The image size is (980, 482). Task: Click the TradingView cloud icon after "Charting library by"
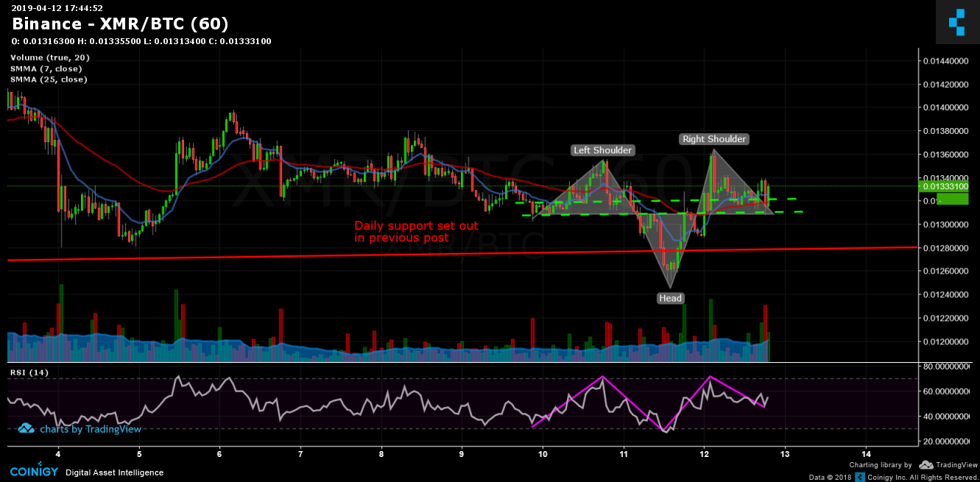tap(926, 465)
